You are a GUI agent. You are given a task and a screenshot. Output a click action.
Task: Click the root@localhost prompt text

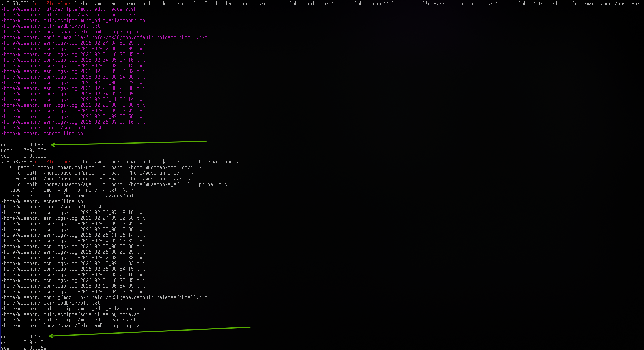55,3
